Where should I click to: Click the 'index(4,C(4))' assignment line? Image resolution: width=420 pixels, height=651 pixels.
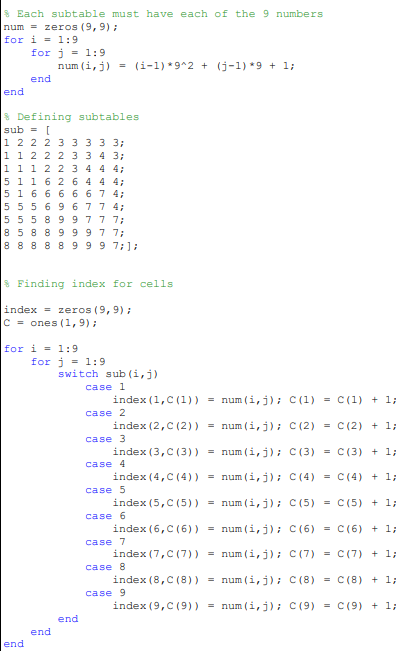tap(255, 477)
